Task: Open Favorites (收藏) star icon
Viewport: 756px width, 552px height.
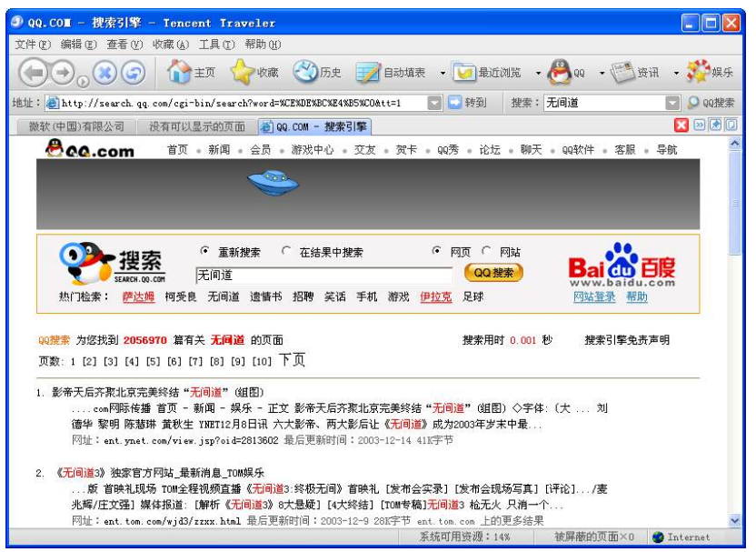Action: click(x=254, y=72)
